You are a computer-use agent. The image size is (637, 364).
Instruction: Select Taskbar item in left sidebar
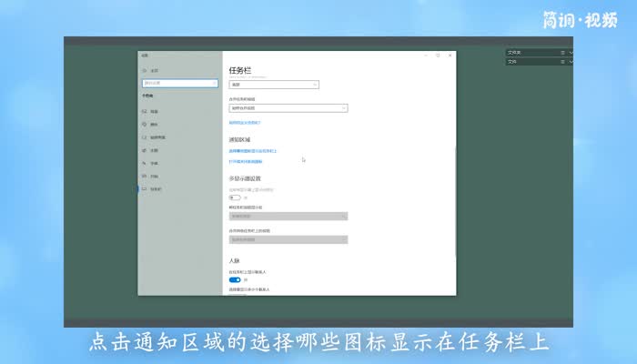point(157,188)
